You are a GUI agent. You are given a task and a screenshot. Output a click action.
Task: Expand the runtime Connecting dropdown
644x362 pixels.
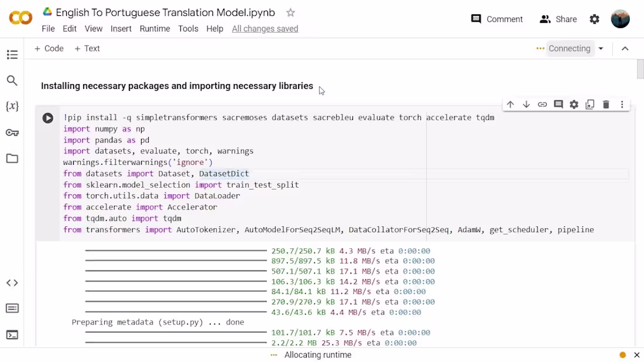(601, 49)
